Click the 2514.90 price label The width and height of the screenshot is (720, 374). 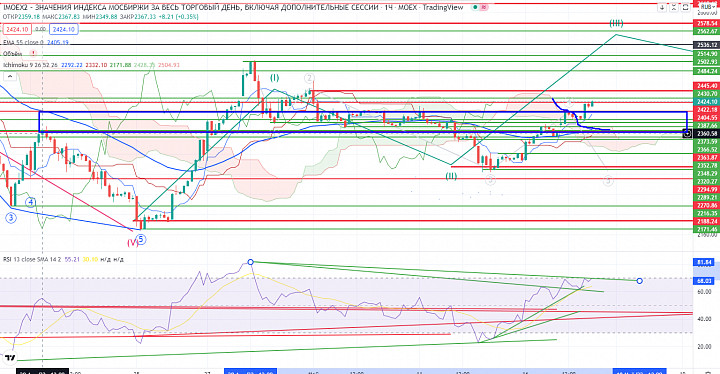coord(707,54)
